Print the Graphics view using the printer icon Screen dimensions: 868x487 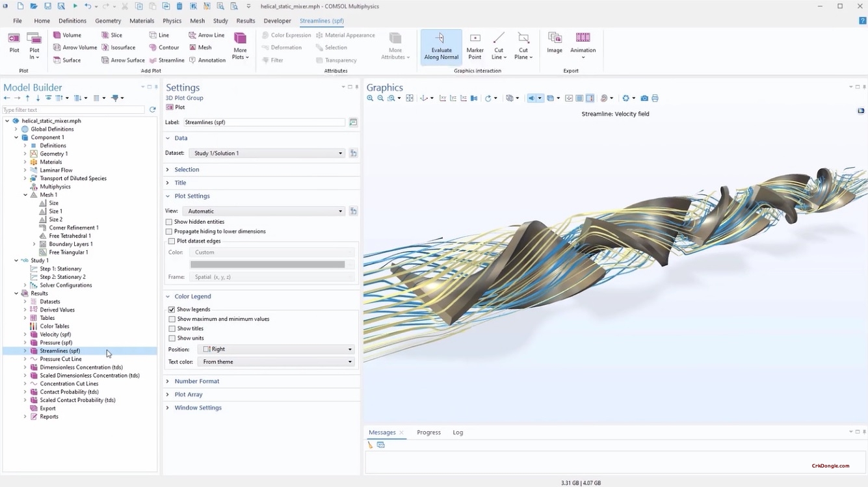[655, 98]
